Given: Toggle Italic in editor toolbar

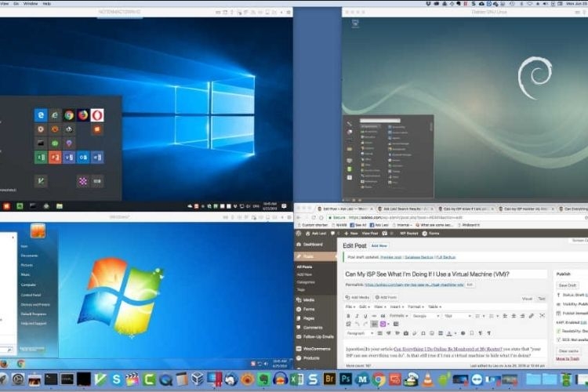Looking at the screenshot, I should pyautogui.click(x=357, y=316).
